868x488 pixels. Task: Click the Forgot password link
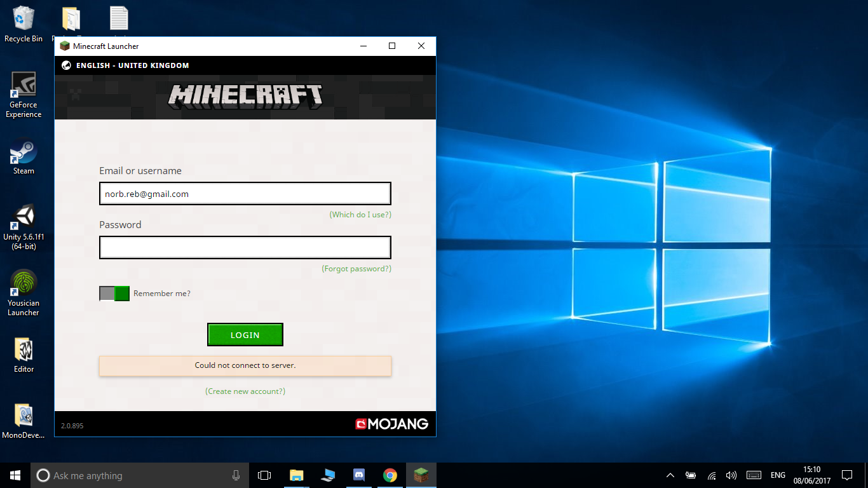point(356,269)
